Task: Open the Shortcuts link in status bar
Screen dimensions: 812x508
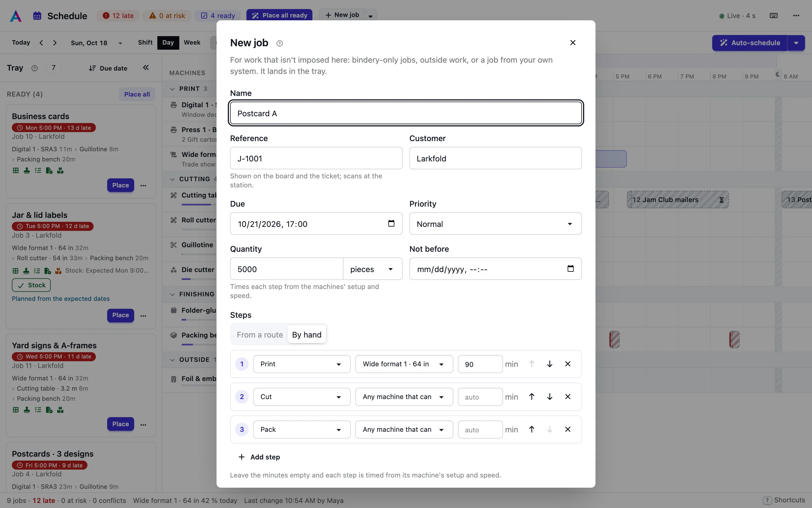Action: (x=784, y=500)
